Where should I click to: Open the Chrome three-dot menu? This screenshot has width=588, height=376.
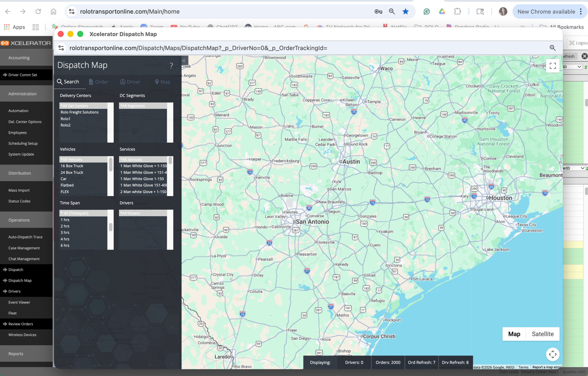coord(581,11)
